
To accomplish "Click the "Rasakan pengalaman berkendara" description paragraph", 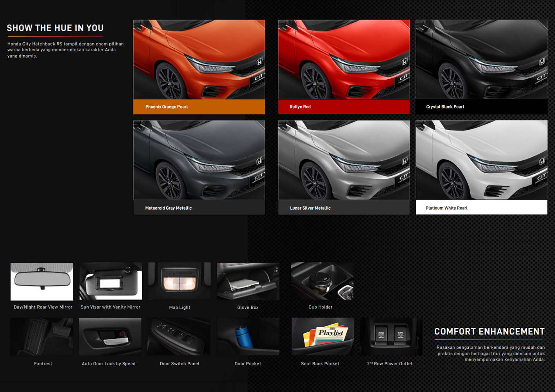I will pos(491,354).
